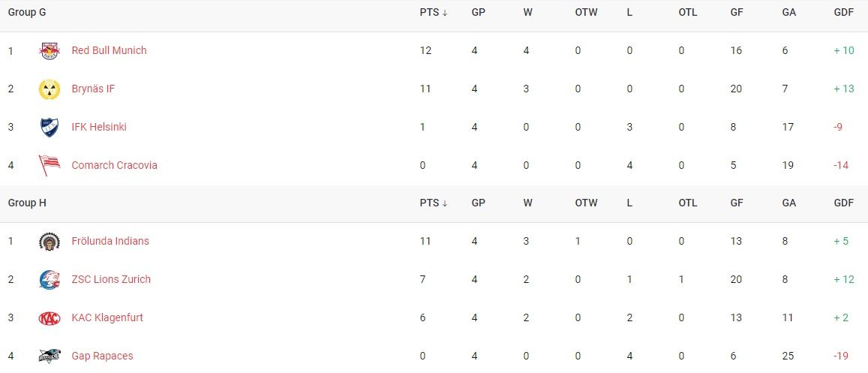
Task: Open the KAC Klagenfurt team link
Action: 107,317
